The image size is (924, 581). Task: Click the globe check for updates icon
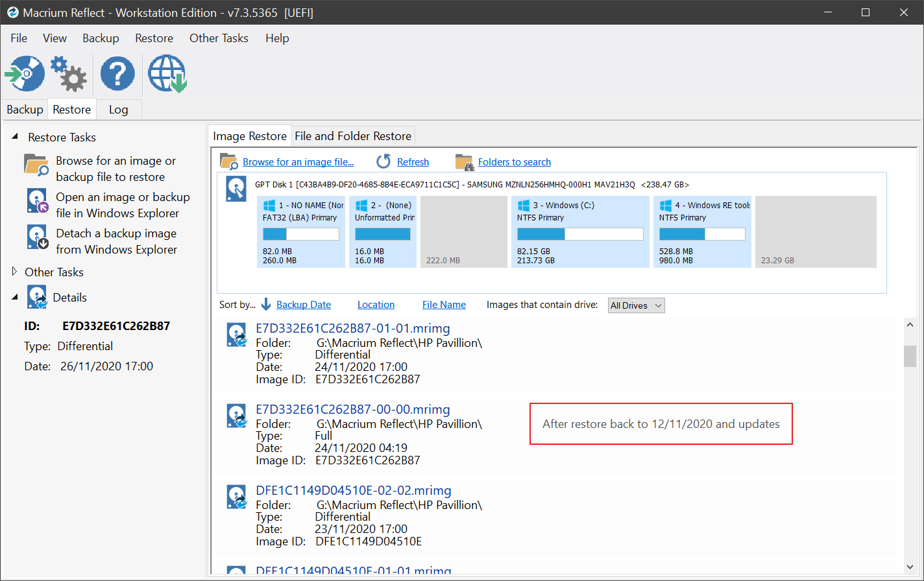tap(167, 73)
